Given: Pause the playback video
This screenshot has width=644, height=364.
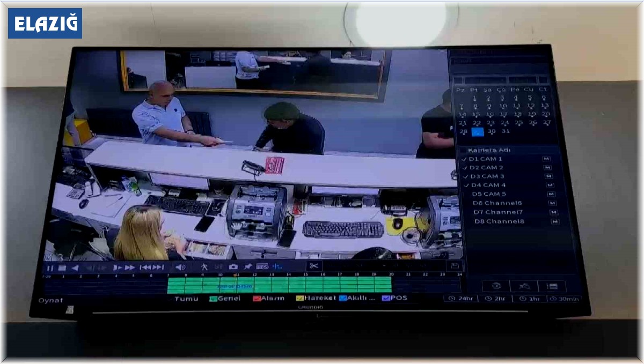Looking at the screenshot, I should [x=50, y=268].
